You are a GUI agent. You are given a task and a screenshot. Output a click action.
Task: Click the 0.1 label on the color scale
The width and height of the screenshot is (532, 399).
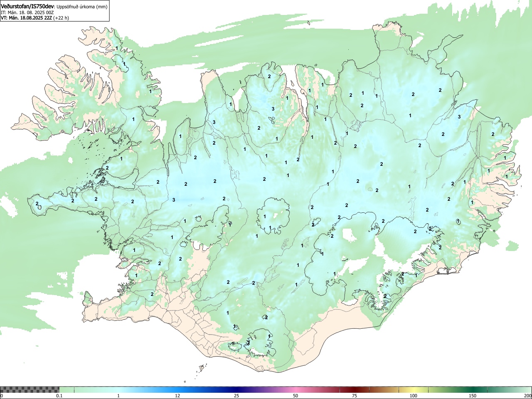(59, 396)
